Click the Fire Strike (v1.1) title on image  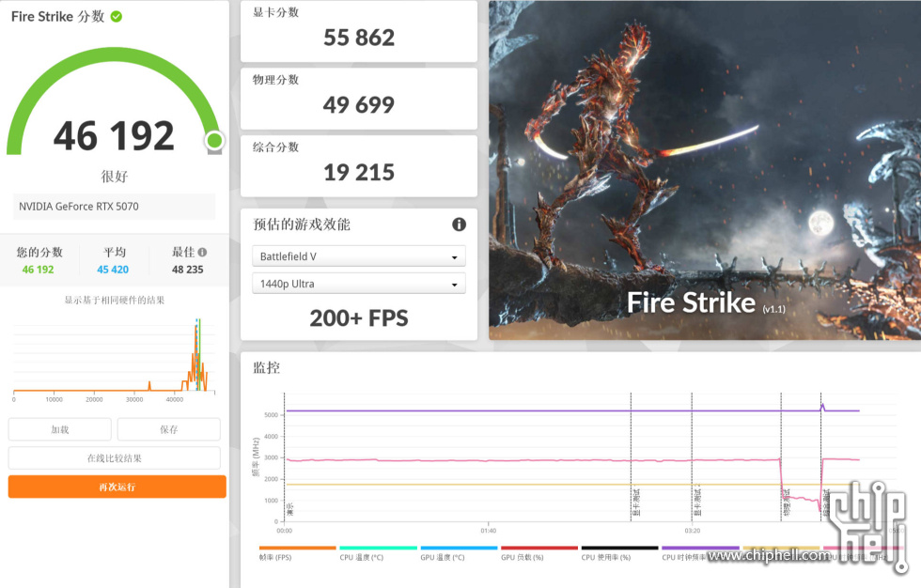pos(706,302)
